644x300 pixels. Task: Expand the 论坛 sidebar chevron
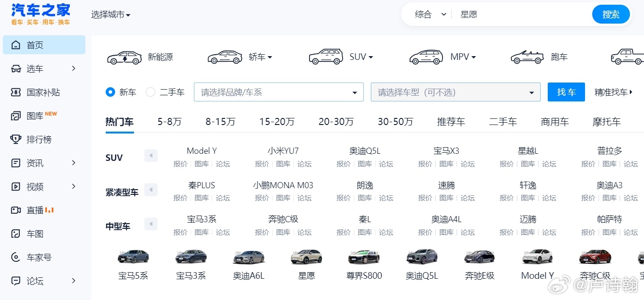pos(74,281)
